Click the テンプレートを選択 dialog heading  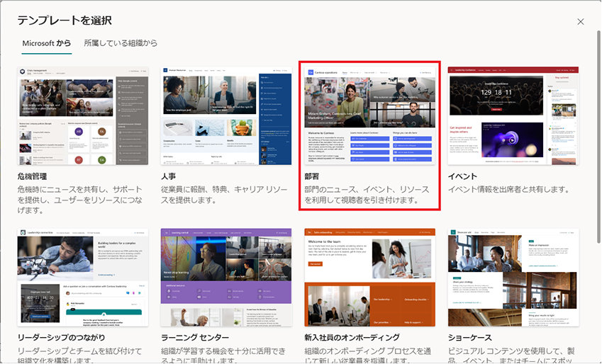point(65,21)
